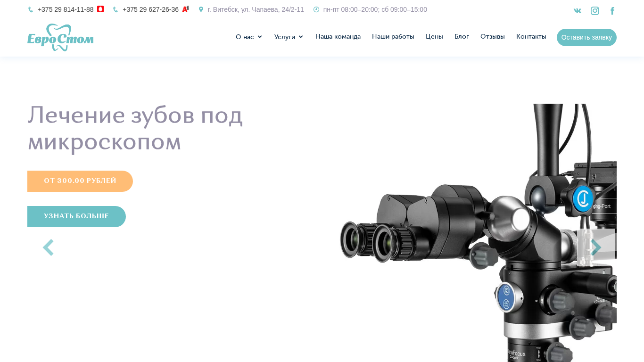Click the «Оставить заявку» button
Viewport: 644px width, 362px height.
point(586,37)
